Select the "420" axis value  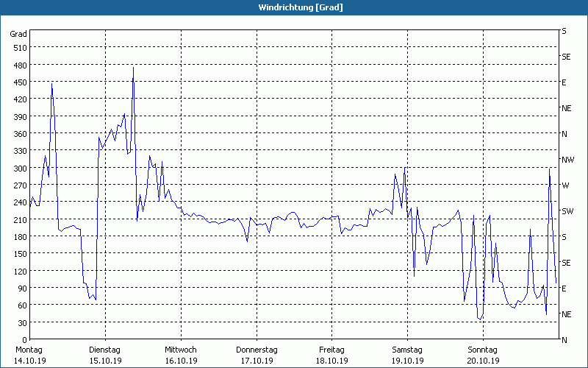tap(20, 99)
